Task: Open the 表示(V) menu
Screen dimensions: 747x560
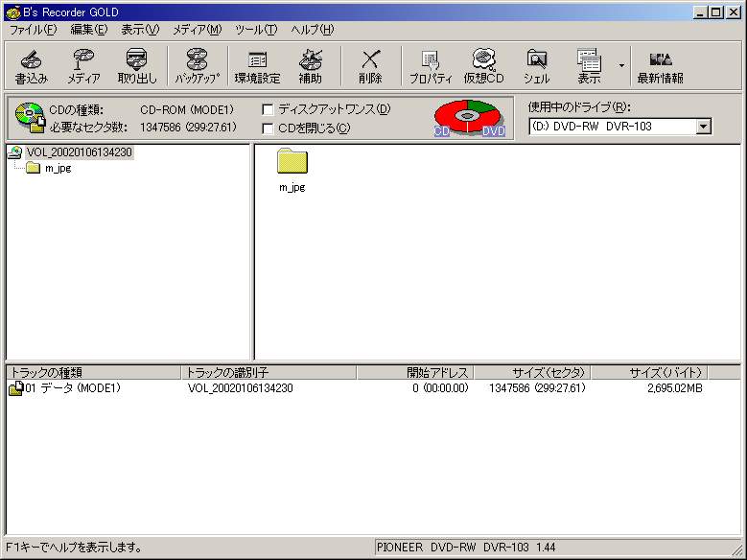Action: click(x=140, y=30)
